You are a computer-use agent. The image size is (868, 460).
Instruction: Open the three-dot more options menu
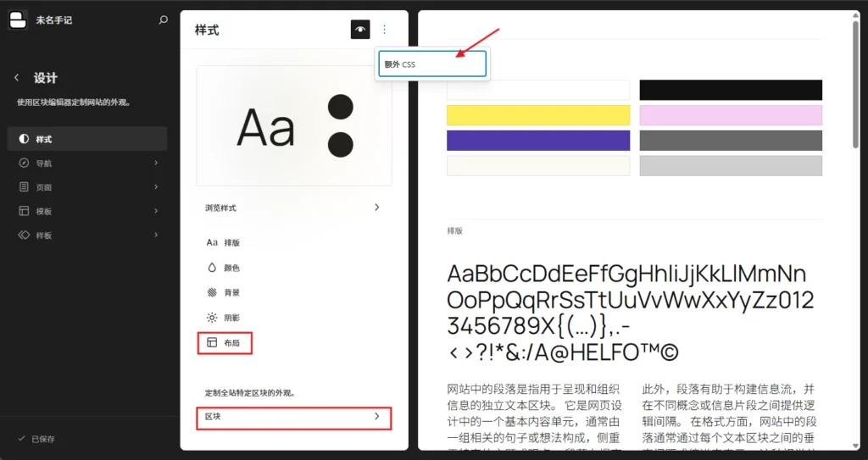(x=384, y=30)
